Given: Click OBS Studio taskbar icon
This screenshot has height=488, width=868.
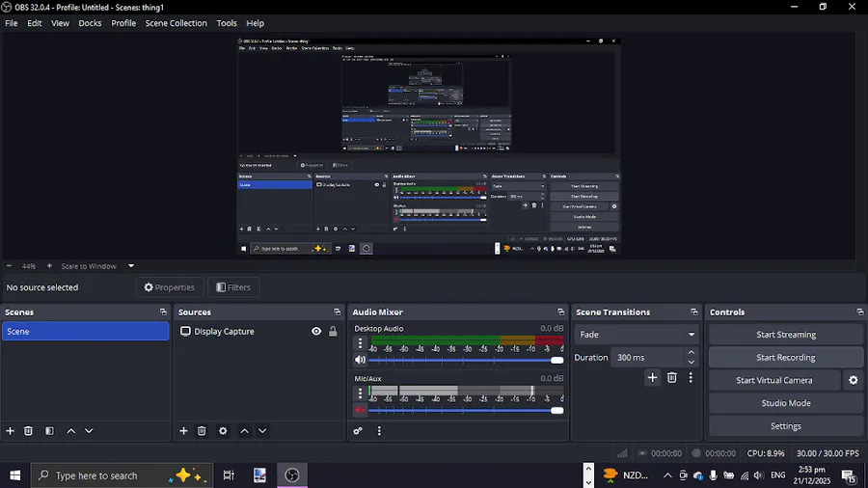Looking at the screenshot, I should click(x=292, y=475).
